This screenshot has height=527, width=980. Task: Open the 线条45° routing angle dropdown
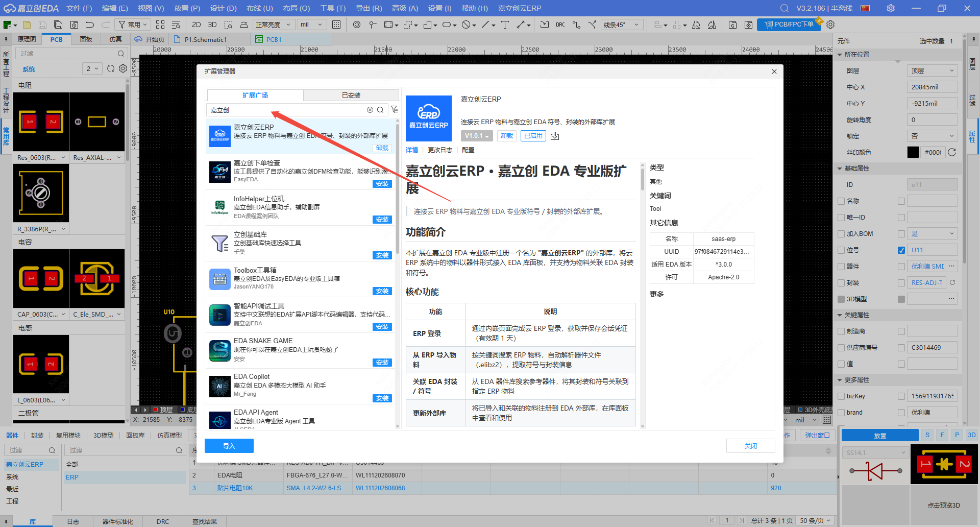tap(622, 25)
